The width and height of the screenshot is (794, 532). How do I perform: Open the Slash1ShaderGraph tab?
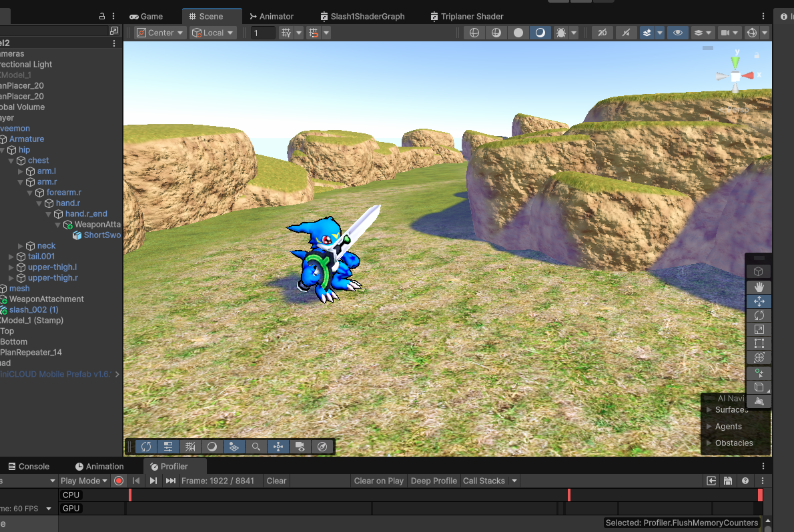point(362,16)
